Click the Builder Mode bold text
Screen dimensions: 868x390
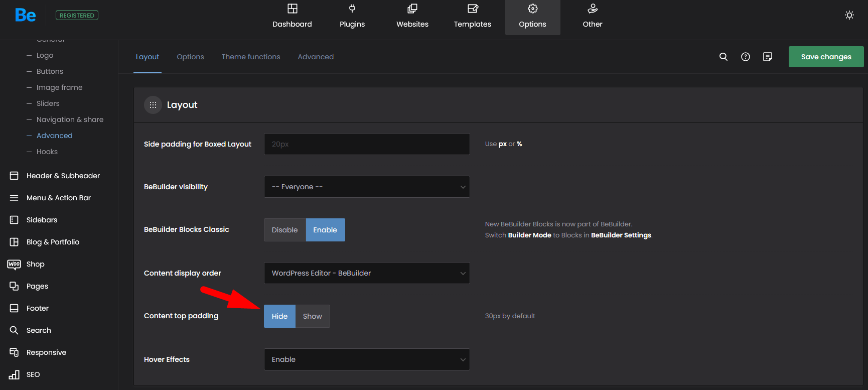click(529, 235)
